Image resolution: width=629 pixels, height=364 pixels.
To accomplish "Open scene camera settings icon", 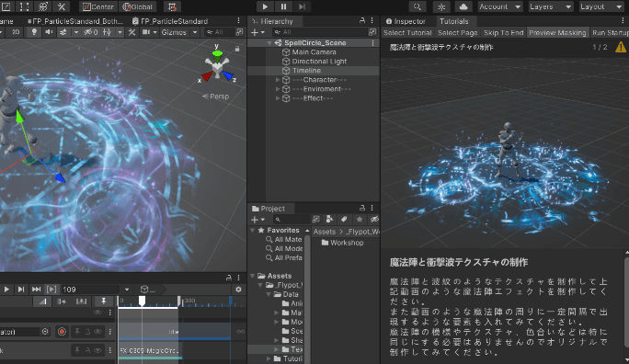I will [x=146, y=32].
